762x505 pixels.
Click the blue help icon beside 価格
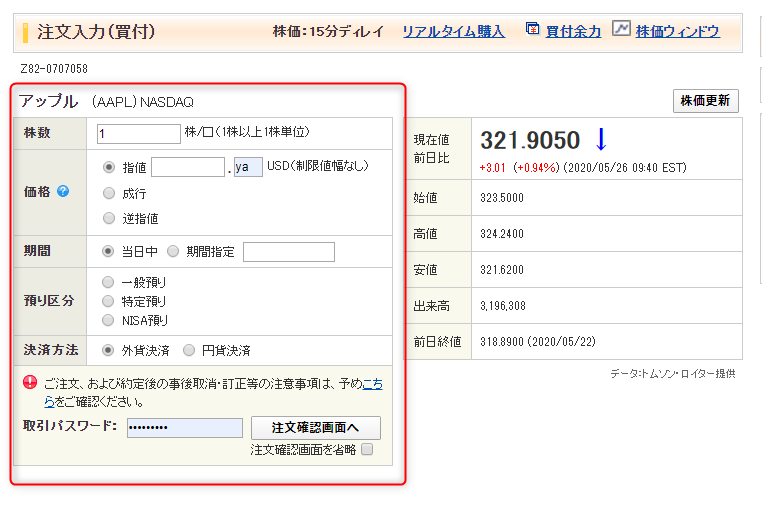(x=63, y=191)
